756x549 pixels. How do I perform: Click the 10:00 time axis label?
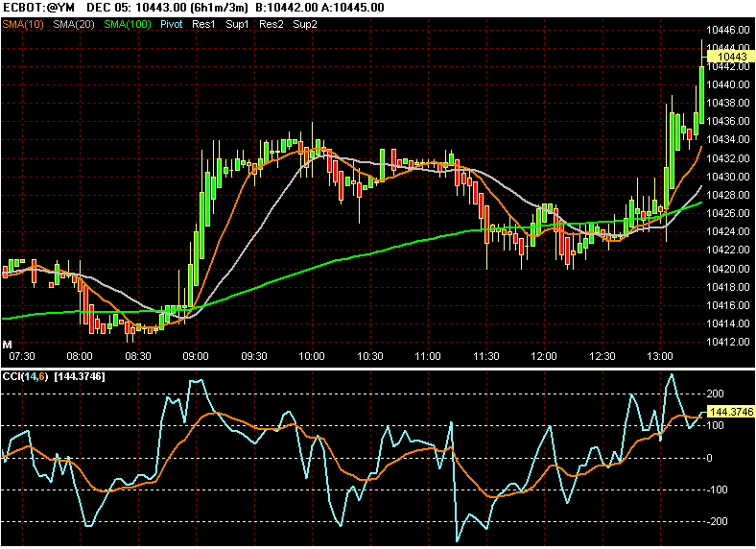[312, 356]
